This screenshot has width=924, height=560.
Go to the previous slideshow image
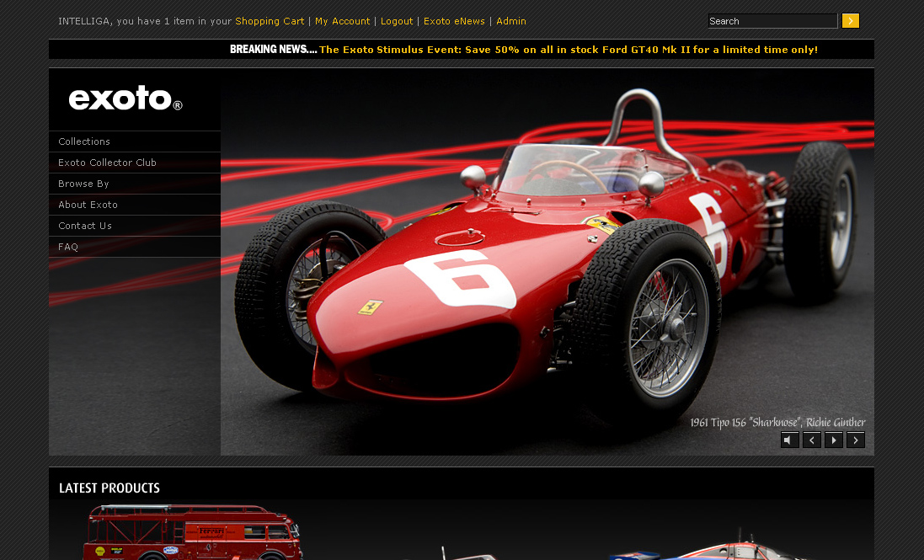click(x=811, y=440)
